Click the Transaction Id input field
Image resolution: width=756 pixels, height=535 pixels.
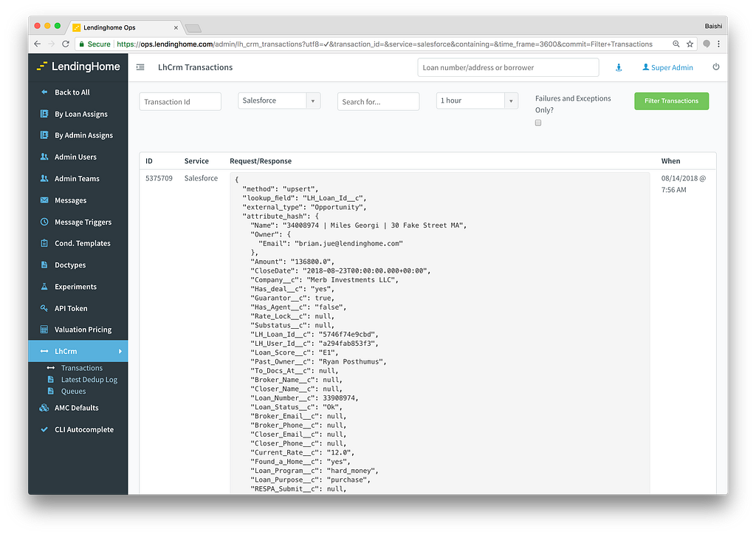[180, 102]
